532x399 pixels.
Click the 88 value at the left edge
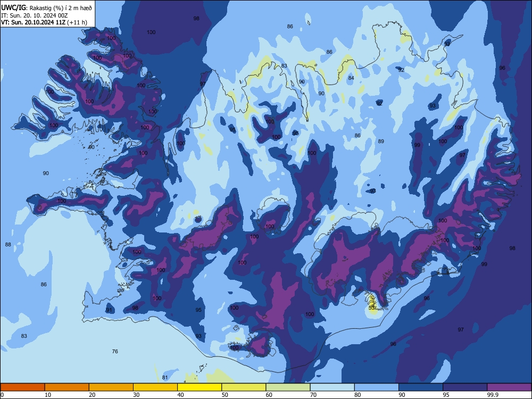(8, 244)
